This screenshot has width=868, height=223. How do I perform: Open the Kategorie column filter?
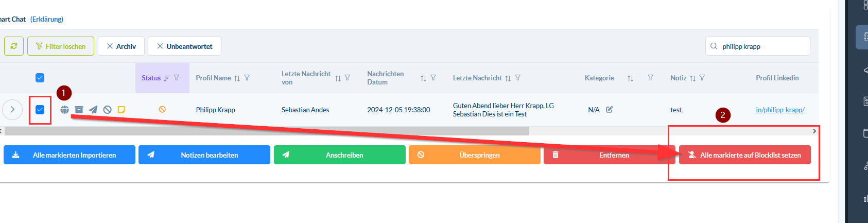[650, 78]
